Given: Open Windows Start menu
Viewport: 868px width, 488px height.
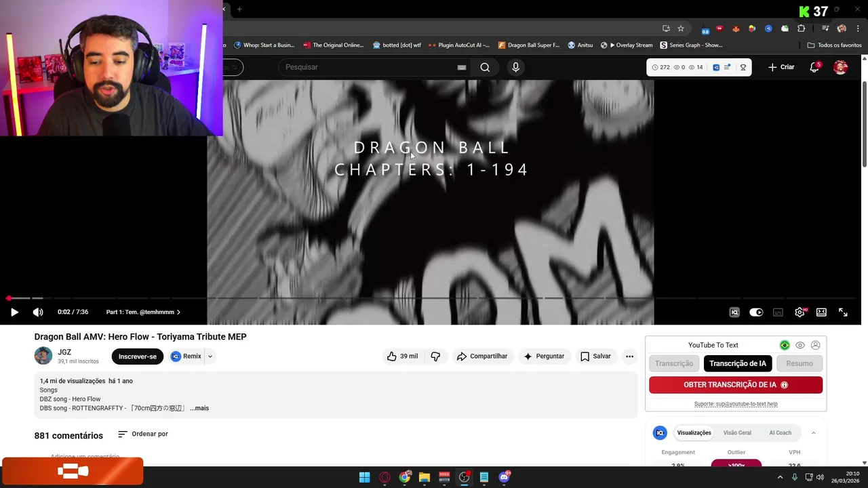Looking at the screenshot, I should (x=364, y=477).
